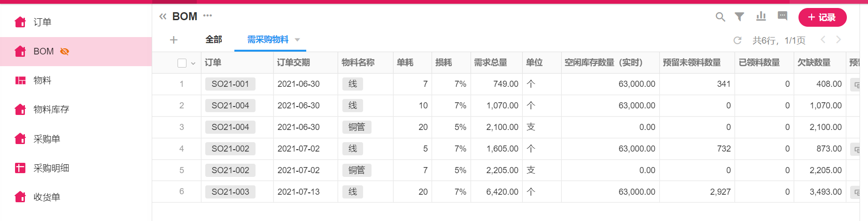The width and height of the screenshot is (868, 221).
Task: Switch to the 全部 view tab
Action: coord(214,40)
